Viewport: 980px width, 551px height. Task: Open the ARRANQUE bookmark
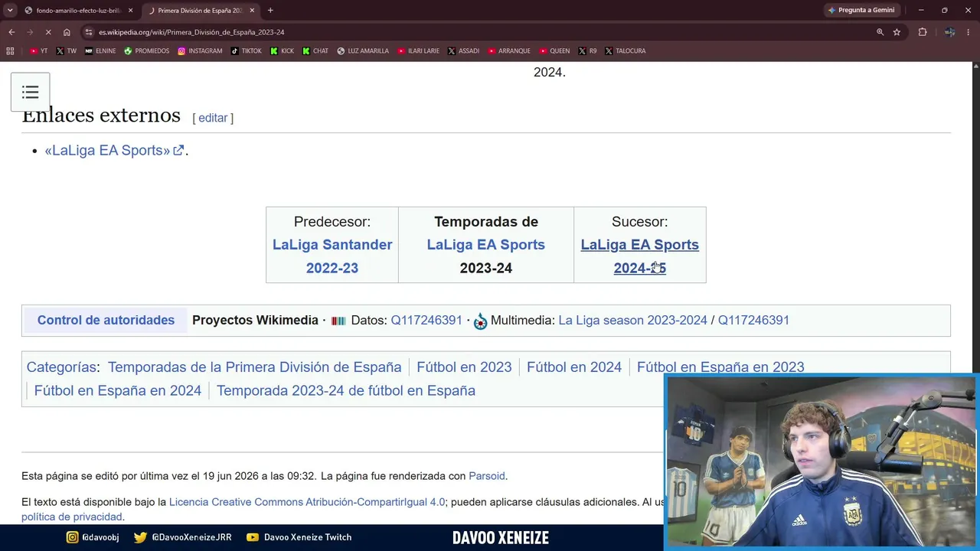509,51
